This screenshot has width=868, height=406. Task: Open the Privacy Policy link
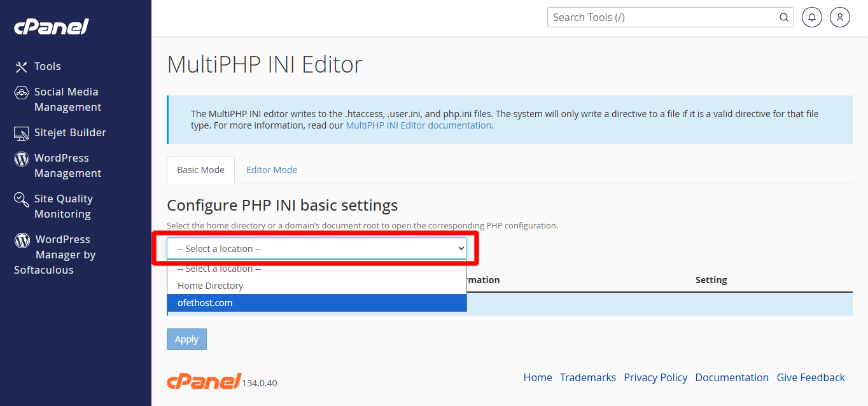655,377
